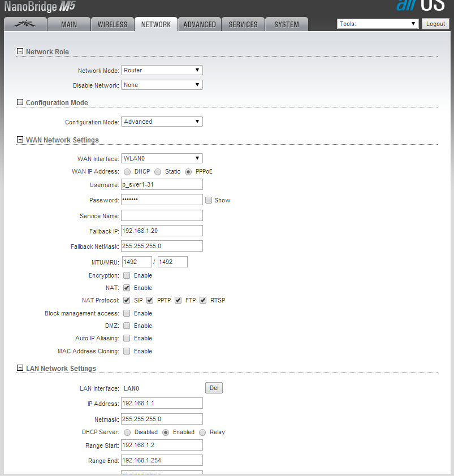Click the airOS logo
Viewport: 454px width, 476px height.
coord(420,6)
